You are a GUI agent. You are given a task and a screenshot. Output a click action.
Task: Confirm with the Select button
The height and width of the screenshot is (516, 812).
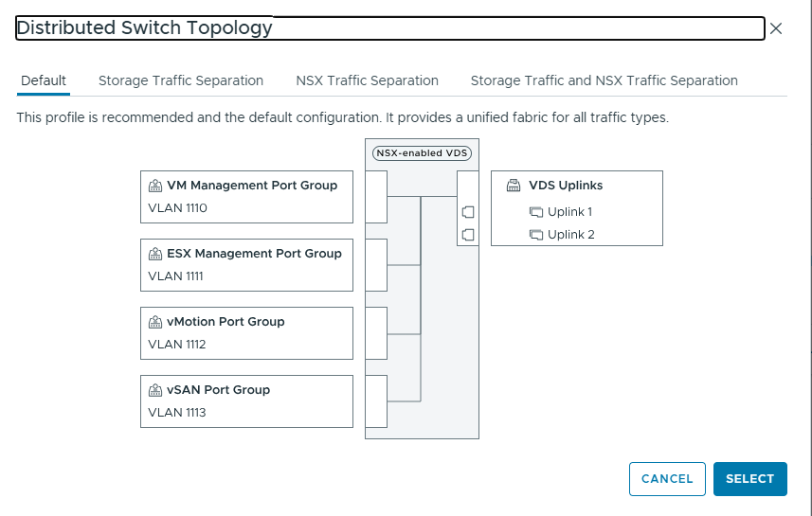(x=749, y=479)
